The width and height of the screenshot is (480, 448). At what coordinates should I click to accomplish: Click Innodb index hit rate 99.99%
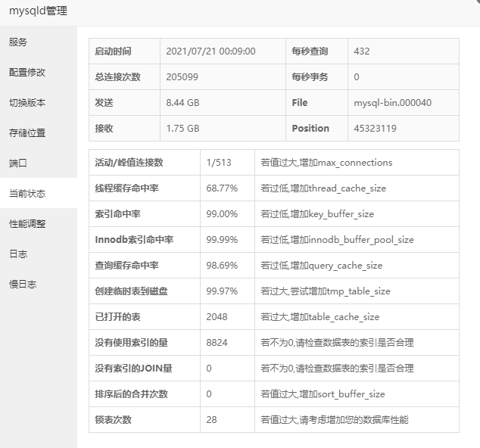tap(222, 240)
